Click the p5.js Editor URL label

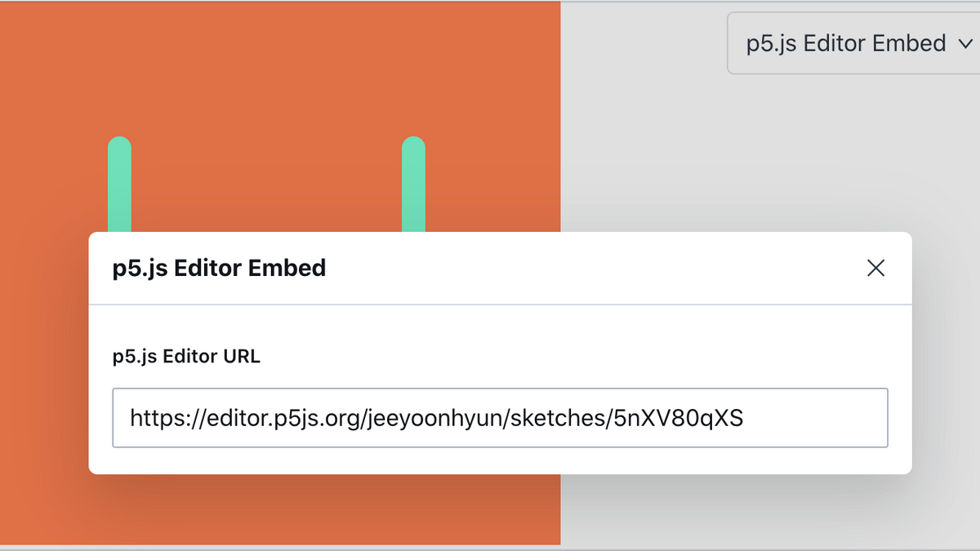click(185, 356)
